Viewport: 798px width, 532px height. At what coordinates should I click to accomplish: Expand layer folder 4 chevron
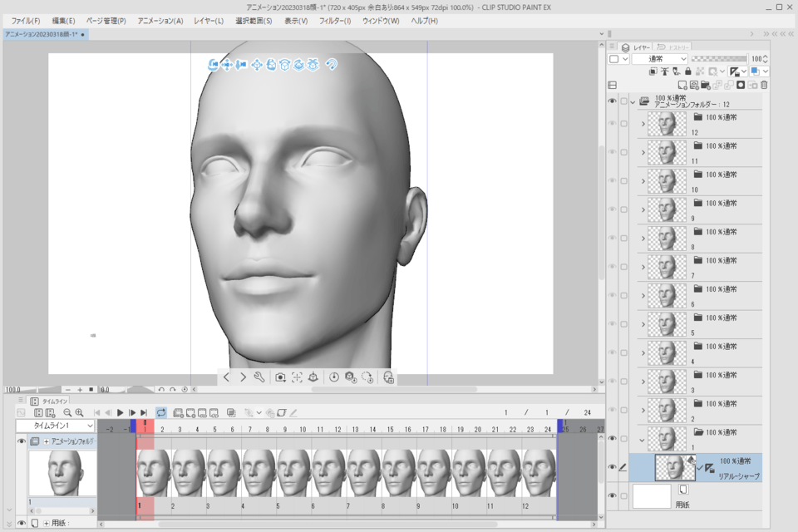tap(643, 352)
